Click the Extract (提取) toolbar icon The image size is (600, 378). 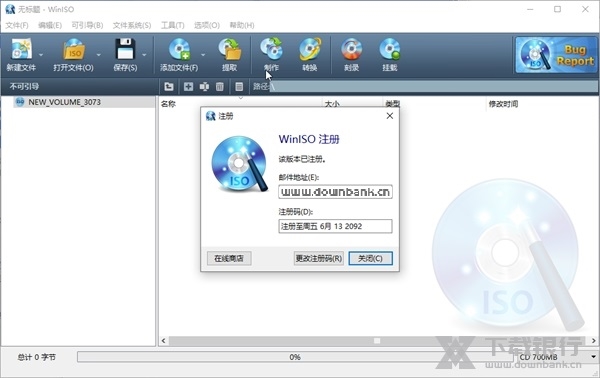point(230,49)
